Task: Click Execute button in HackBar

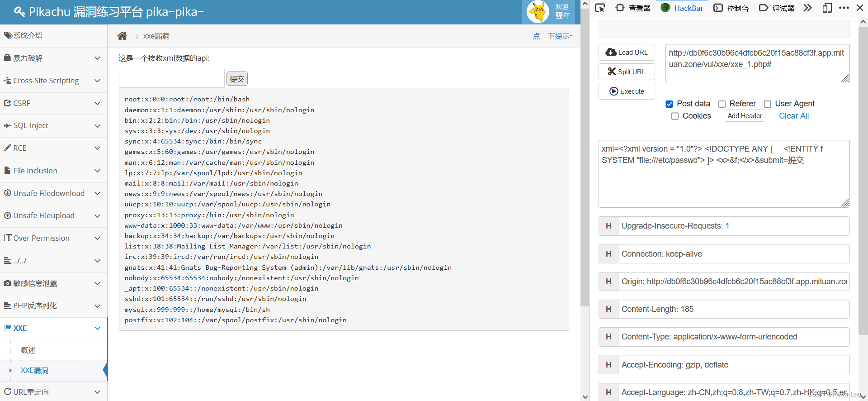Action: 627,91
